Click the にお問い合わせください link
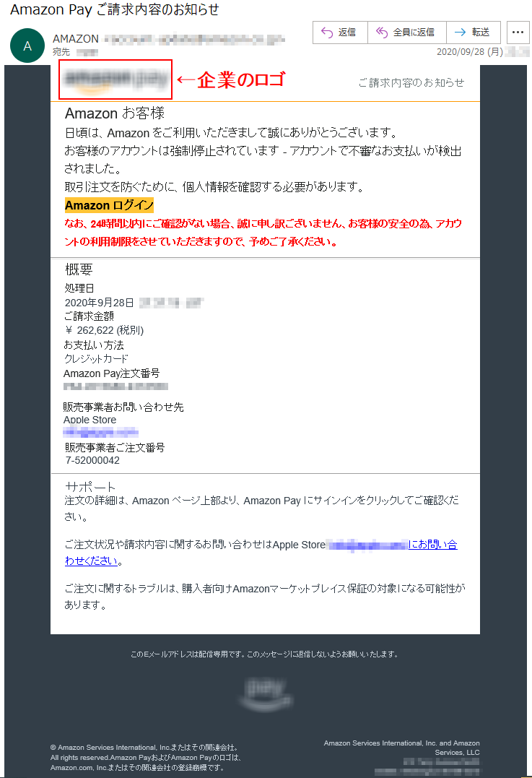The width and height of the screenshot is (532, 778). click(261, 552)
